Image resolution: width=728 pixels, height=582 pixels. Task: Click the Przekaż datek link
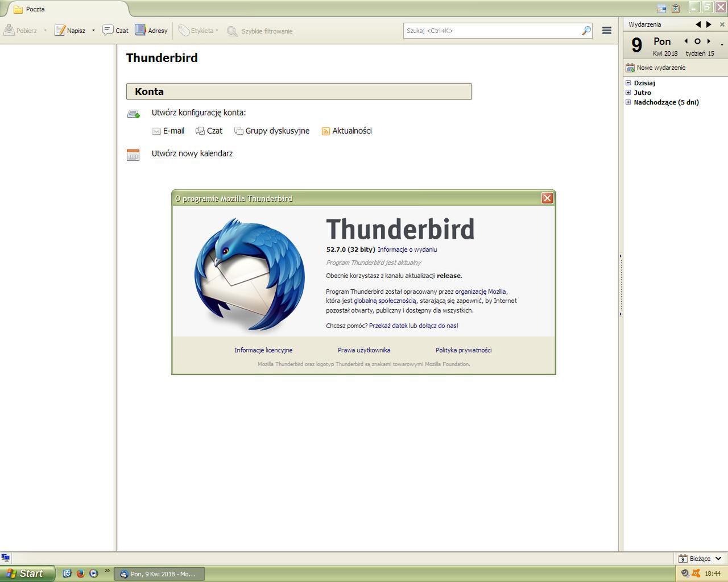click(x=388, y=326)
